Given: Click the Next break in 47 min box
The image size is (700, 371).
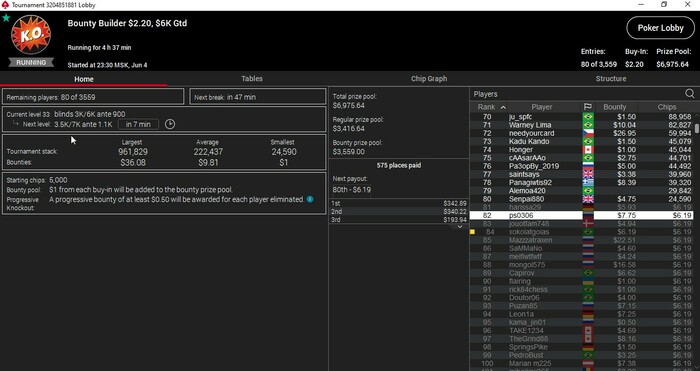Looking at the screenshot, I should pos(258,97).
